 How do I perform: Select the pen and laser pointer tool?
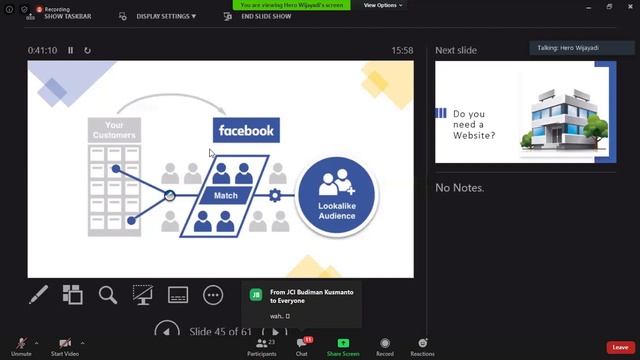[x=38, y=294]
